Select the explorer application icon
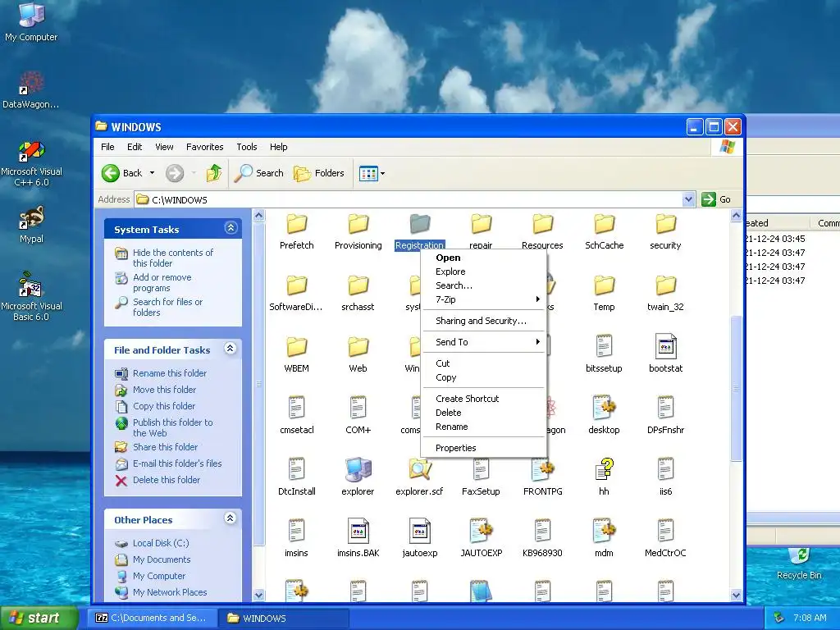 358,470
